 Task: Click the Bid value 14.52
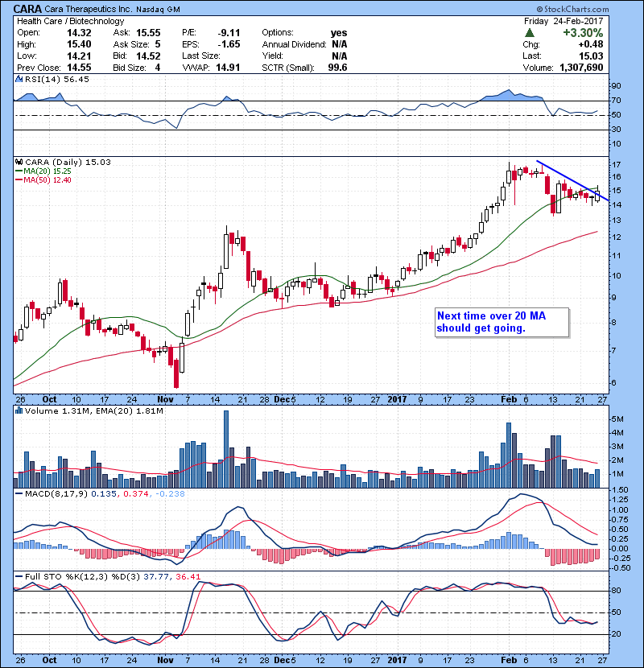pyautogui.click(x=148, y=56)
